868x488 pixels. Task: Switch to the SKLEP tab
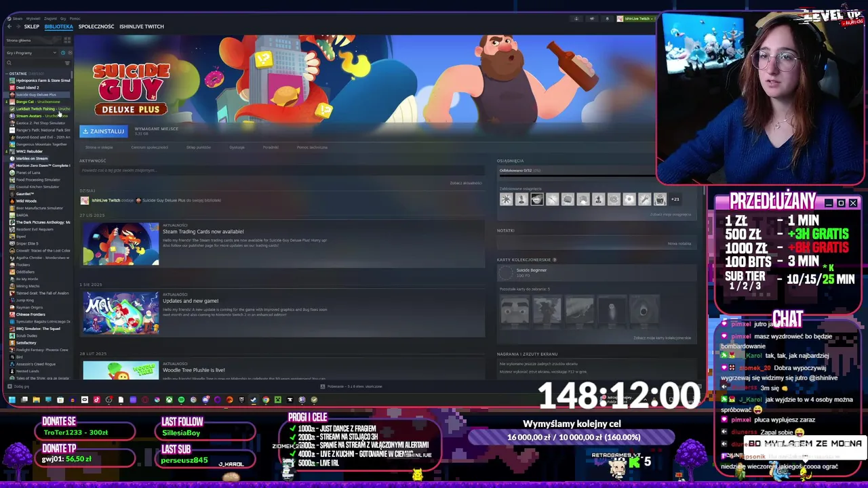point(32,26)
